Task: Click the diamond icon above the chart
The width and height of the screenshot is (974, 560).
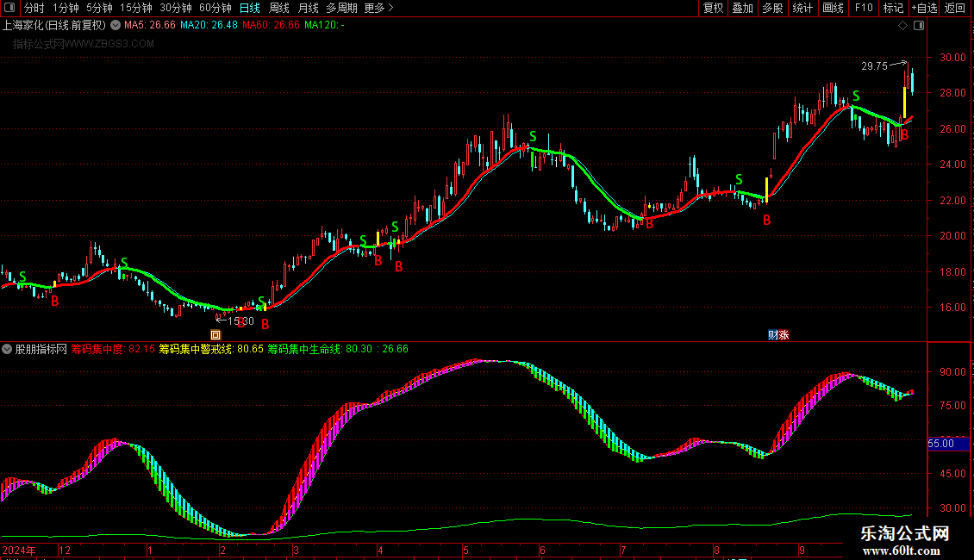Action: (x=902, y=25)
